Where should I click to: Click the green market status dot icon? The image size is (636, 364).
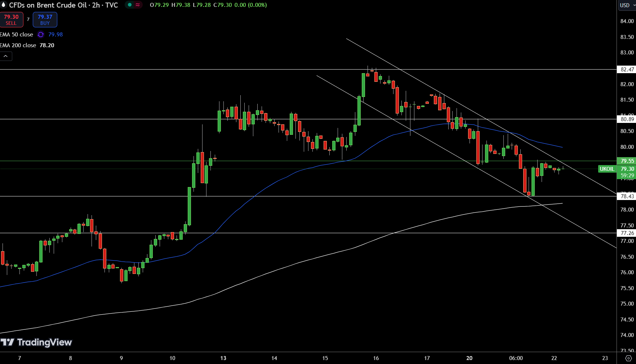pyautogui.click(x=130, y=5)
